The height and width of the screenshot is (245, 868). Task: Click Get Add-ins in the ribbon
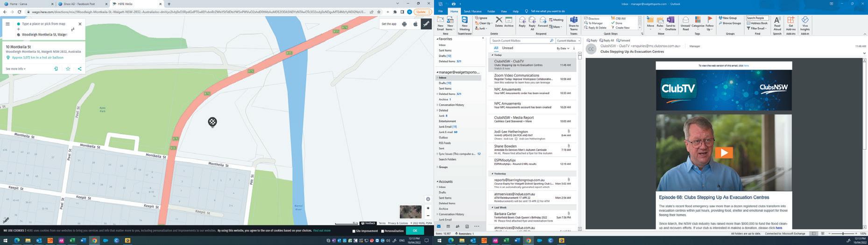[790, 23]
